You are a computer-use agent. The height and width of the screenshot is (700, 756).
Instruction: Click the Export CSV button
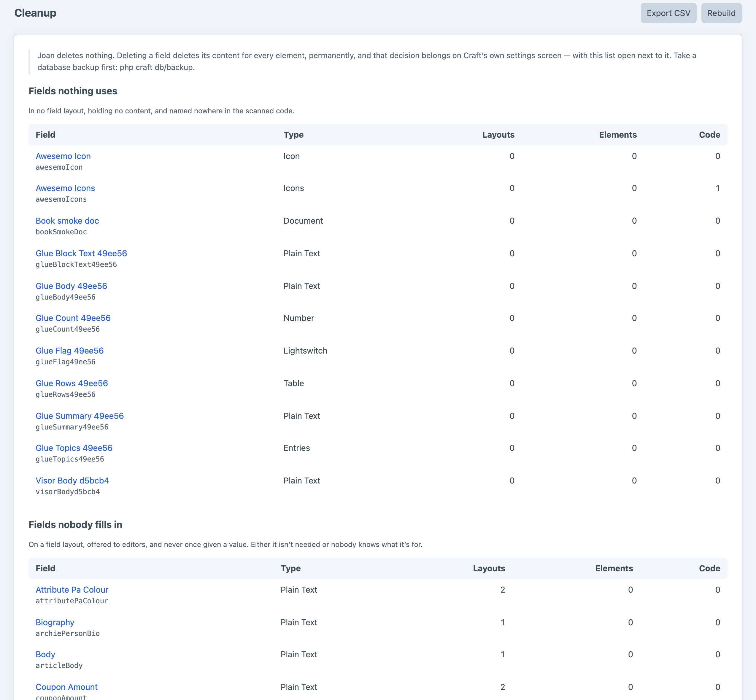click(x=668, y=13)
